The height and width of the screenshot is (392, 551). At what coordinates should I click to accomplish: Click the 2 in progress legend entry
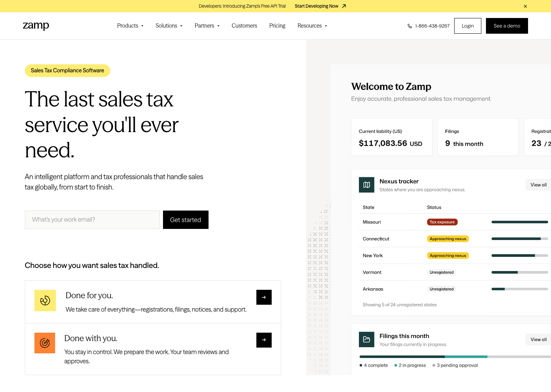click(x=410, y=365)
